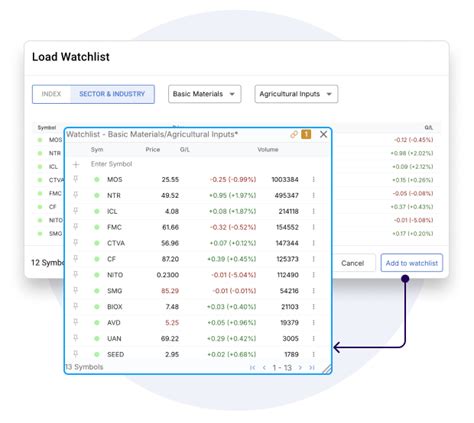Open the Agricultural Inputs industry dropdown
Viewport: 474px width, 423px height.
point(296,94)
